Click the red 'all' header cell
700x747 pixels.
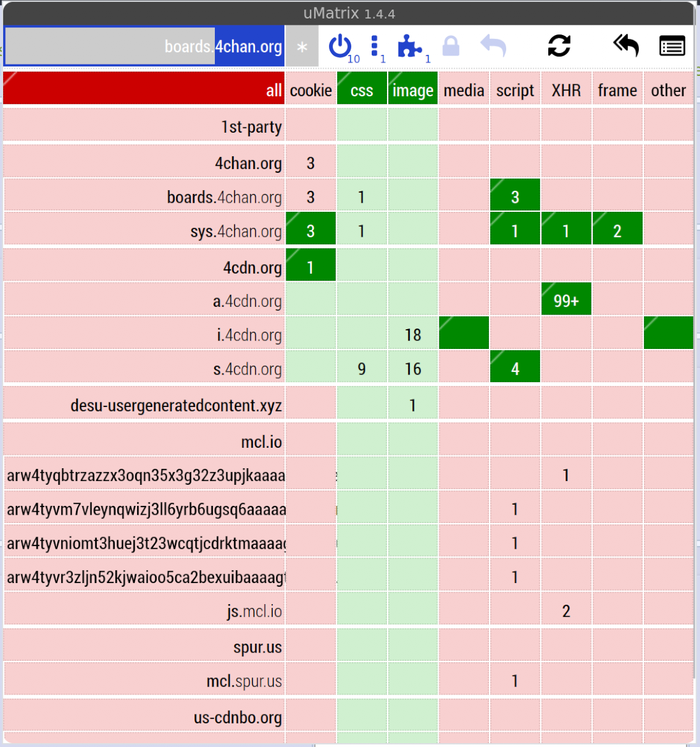pos(144,88)
